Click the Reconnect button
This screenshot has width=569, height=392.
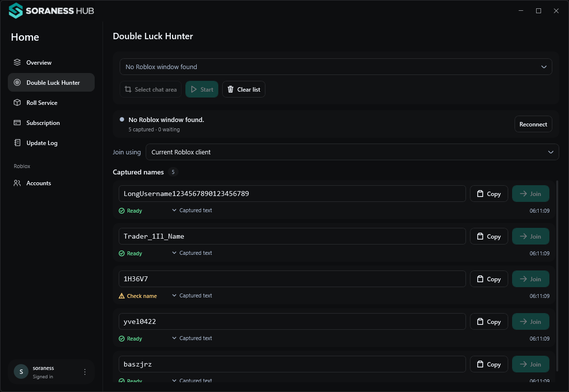(533, 124)
